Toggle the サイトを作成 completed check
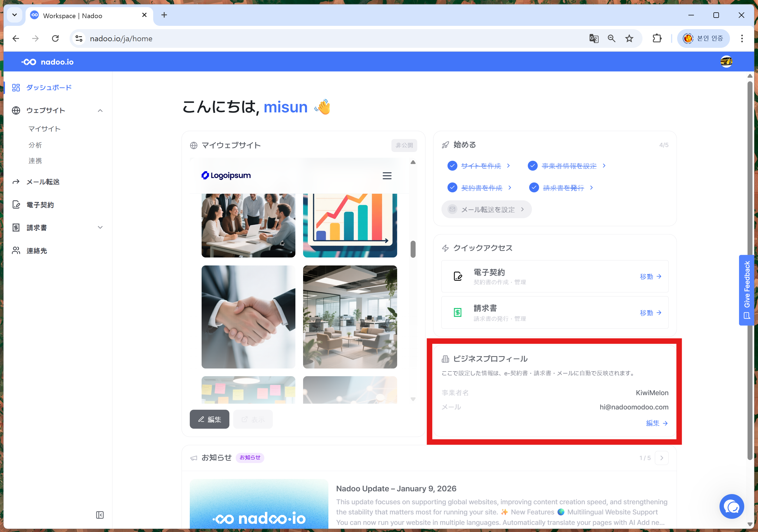This screenshot has height=532, width=758. (x=452, y=166)
